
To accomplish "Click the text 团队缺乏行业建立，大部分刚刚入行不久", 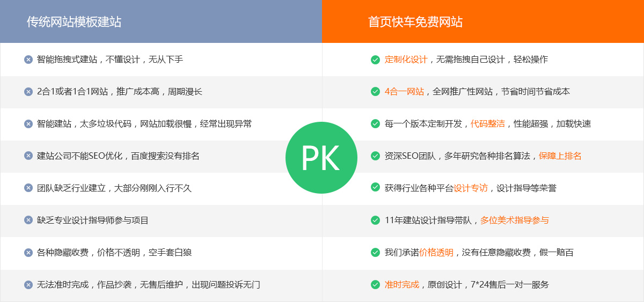I will tap(114, 188).
